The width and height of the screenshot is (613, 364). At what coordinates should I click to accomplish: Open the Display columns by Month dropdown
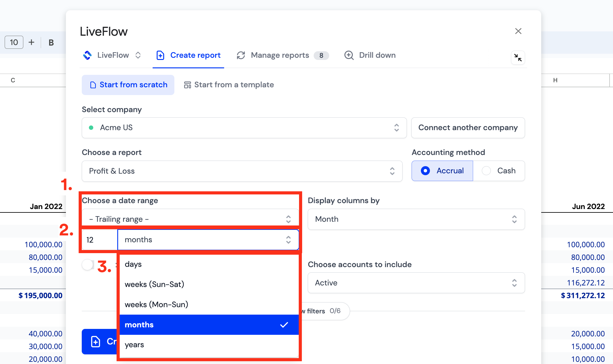pos(416,219)
